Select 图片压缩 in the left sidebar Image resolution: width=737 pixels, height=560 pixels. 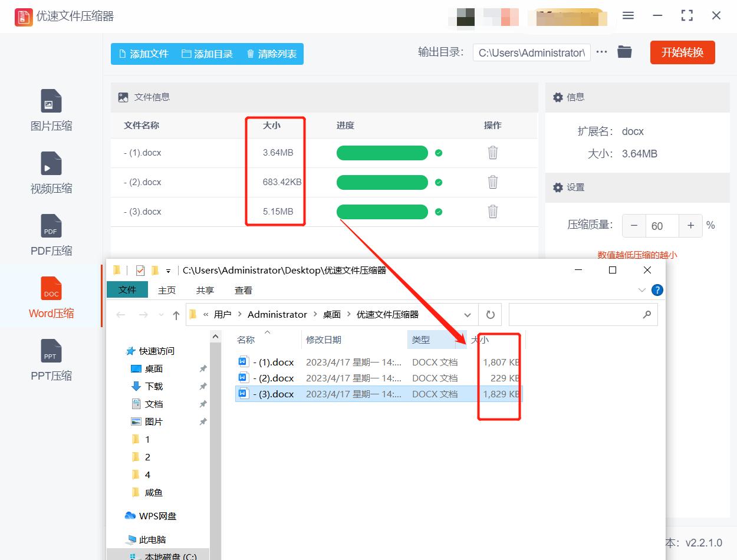point(51,111)
